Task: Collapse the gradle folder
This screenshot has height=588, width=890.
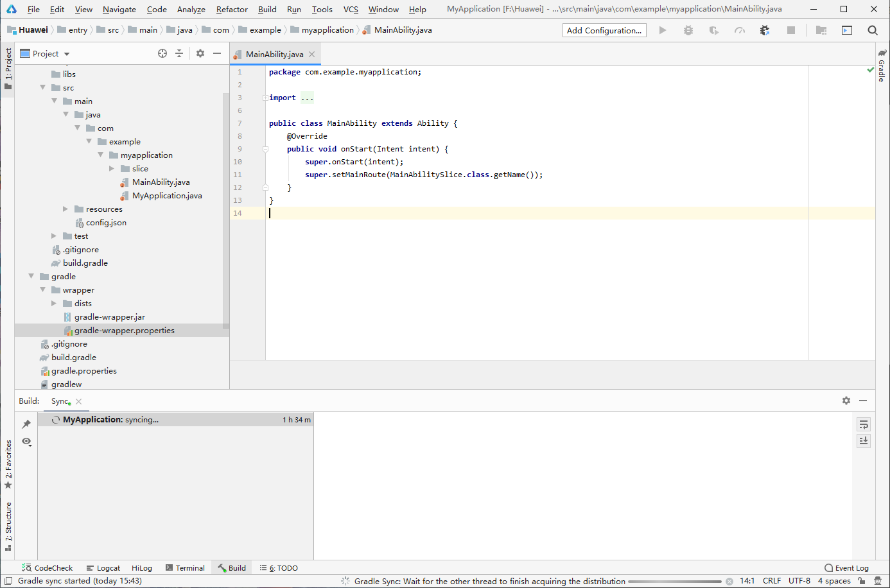Action: (x=31, y=276)
